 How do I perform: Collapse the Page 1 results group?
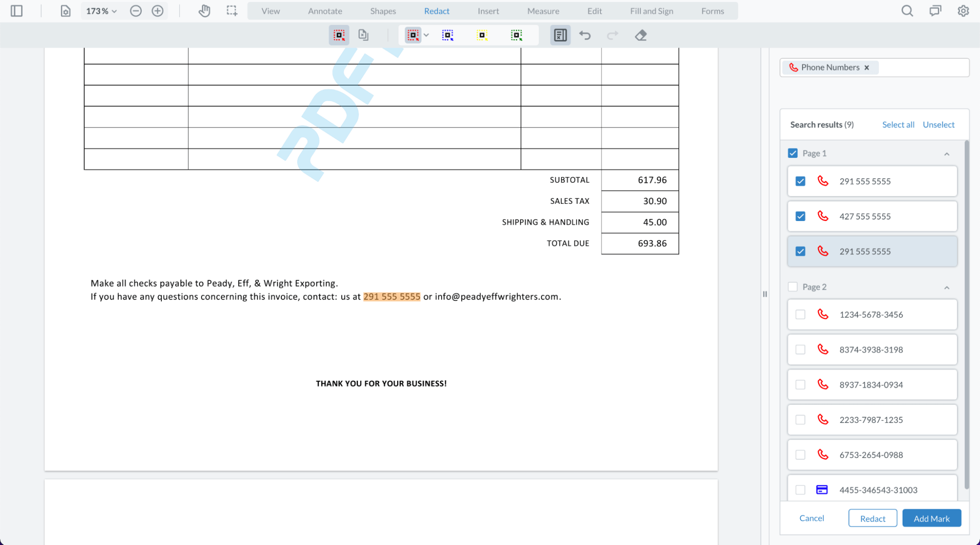coord(947,154)
